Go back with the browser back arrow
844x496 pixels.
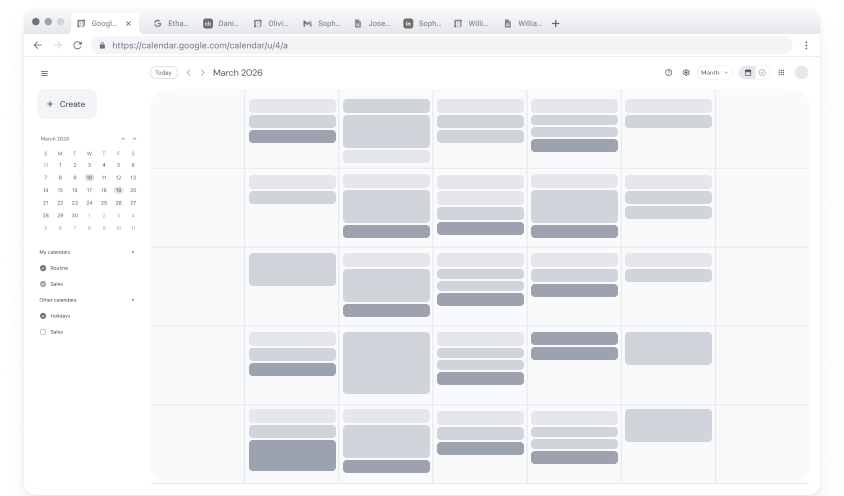(38, 45)
